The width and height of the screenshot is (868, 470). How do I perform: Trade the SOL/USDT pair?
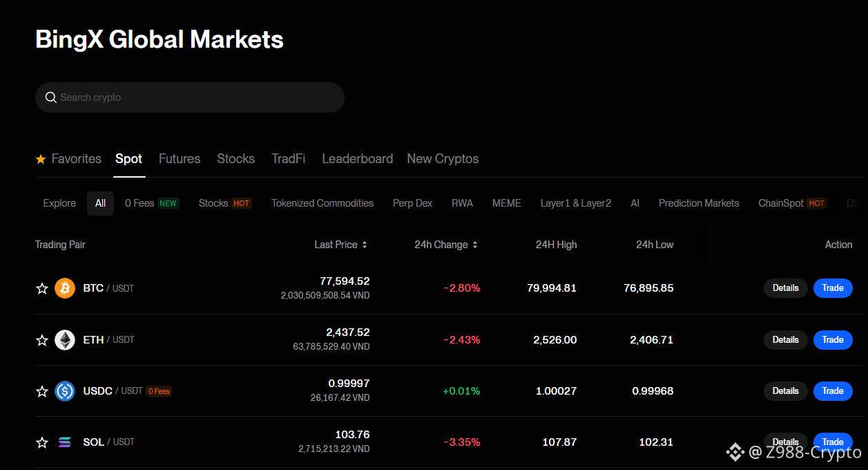(833, 442)
